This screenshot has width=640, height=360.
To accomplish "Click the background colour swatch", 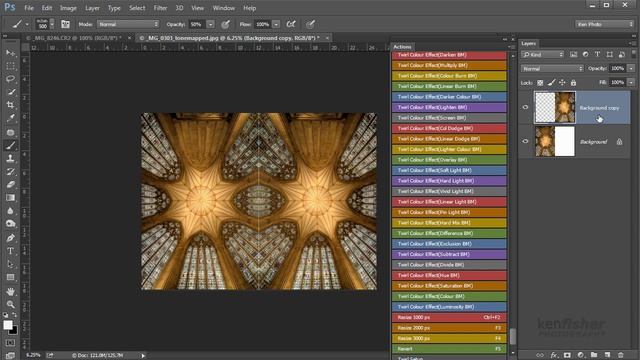I will pyautogui.click(x=14, y=330).
